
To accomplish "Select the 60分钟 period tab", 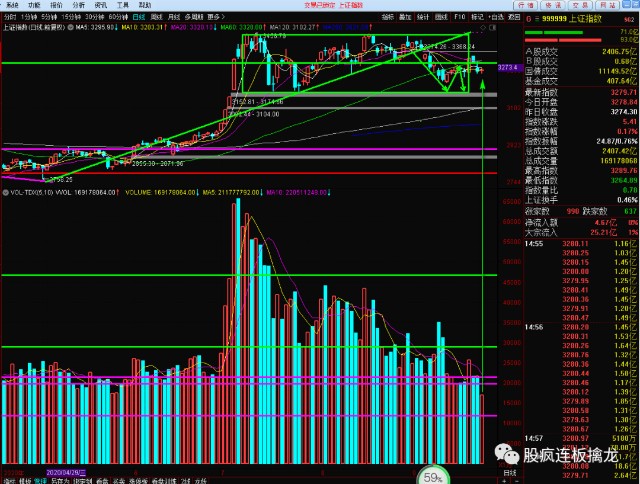I will (x=118, y=17).
